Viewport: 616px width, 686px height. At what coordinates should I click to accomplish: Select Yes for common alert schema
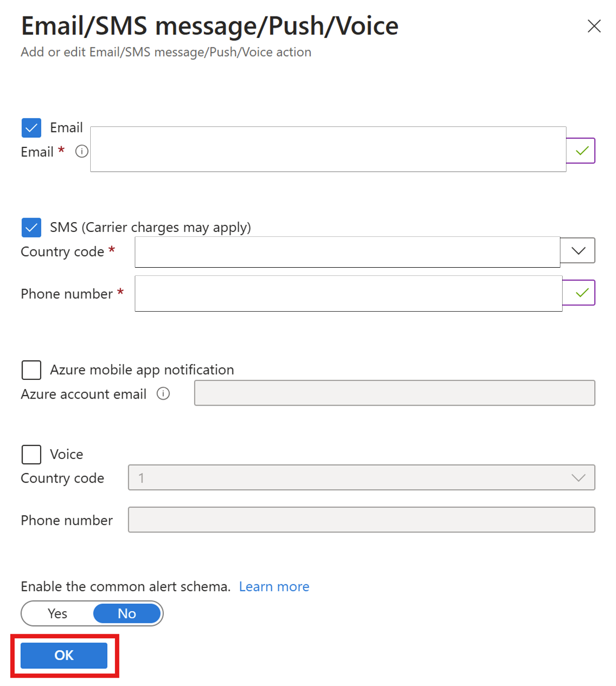point(58,613)
